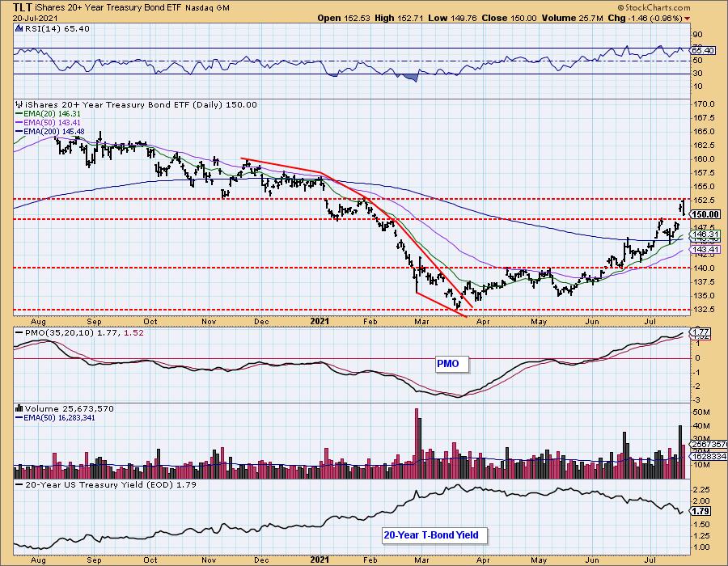Click the StockCharts.com watermark link
Screen dimensions: 728x566
[x=654, y=7]
